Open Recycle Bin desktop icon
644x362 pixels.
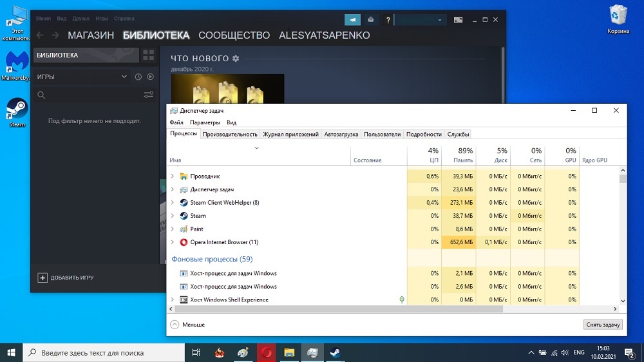(x=618, y=18)
